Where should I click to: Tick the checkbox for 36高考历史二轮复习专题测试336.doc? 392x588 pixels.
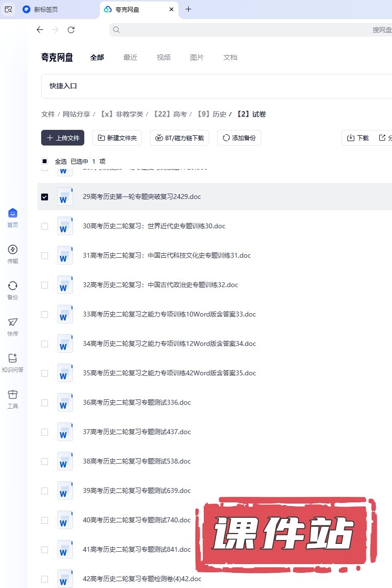pos(45,403)
